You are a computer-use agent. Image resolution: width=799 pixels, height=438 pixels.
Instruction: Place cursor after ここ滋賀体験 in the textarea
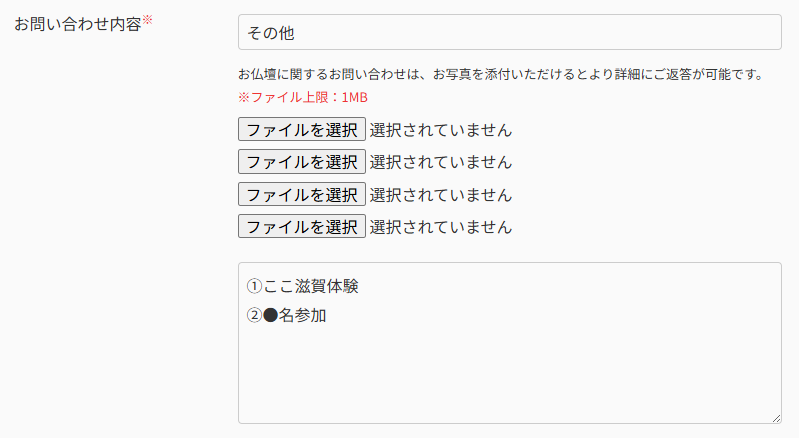click(360, 287)
